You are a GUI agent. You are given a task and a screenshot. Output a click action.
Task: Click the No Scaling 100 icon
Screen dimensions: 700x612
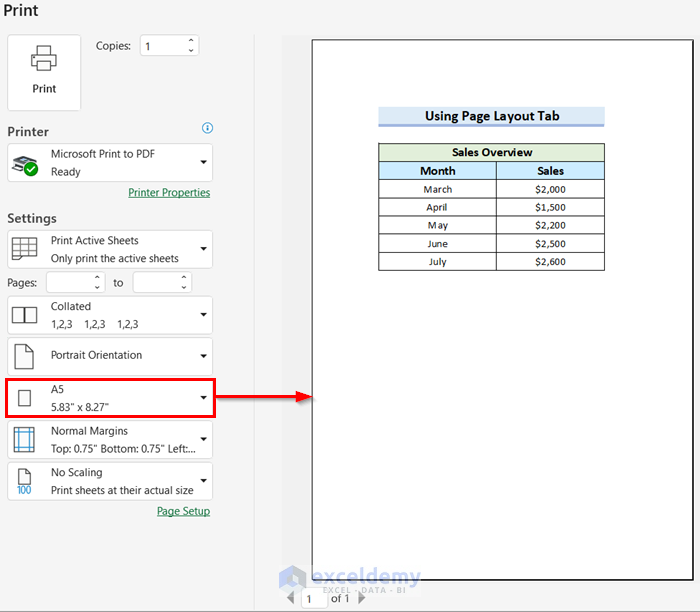pos(24,482)
